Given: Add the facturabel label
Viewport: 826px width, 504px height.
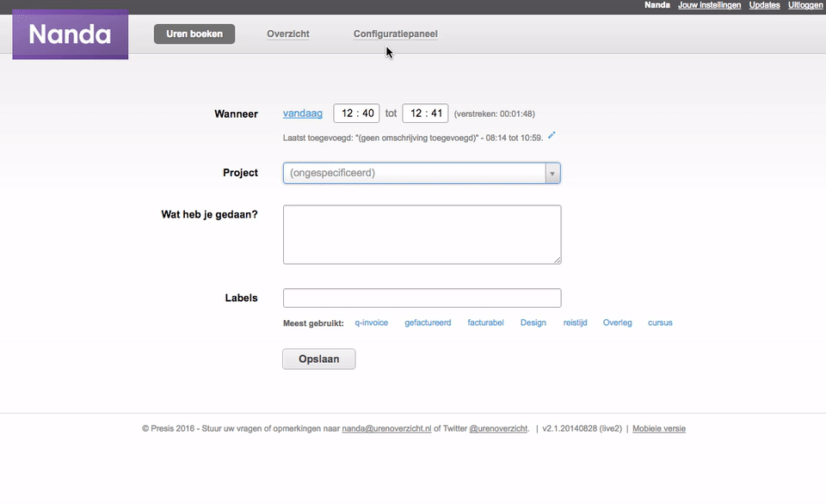Looking at the screenshot, I should (485, 323).
